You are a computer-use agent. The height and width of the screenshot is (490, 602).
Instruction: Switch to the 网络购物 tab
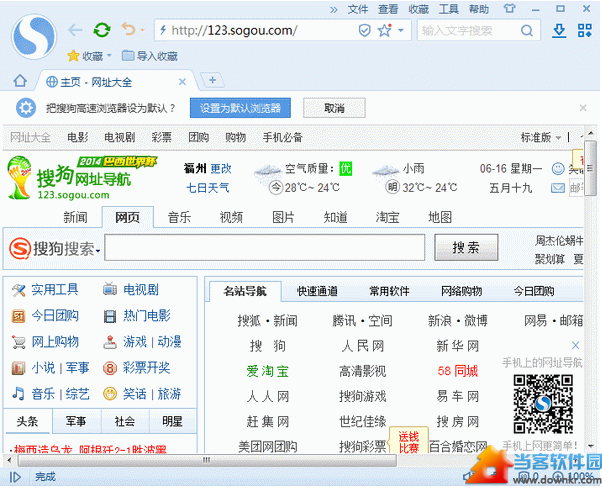pos(461,291)
